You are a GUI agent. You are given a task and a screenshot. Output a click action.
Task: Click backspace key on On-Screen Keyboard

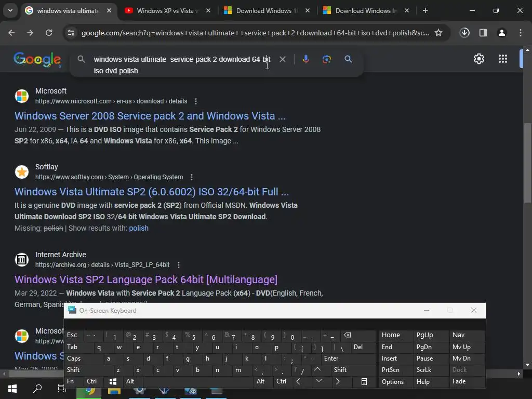(x=358, y=335)
